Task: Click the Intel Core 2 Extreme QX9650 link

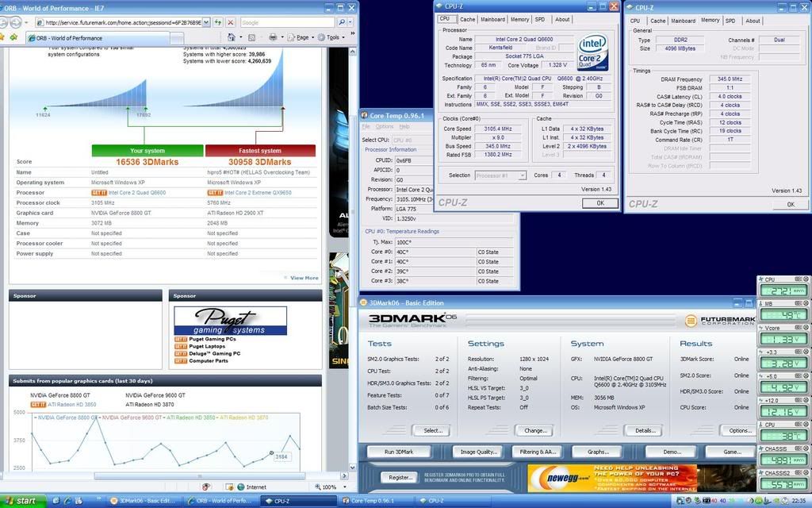Action: tap(258, 192)
